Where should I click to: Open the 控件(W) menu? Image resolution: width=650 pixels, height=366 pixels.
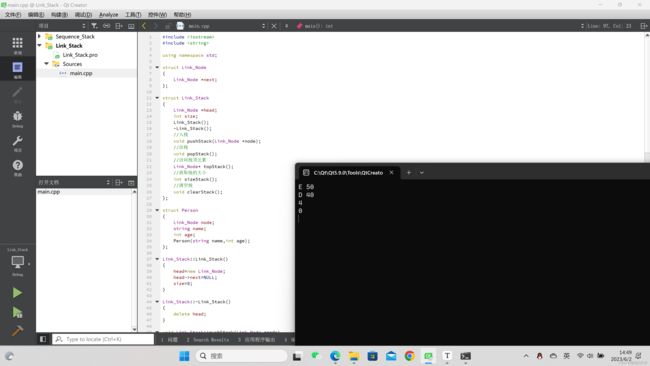point(157,15)
